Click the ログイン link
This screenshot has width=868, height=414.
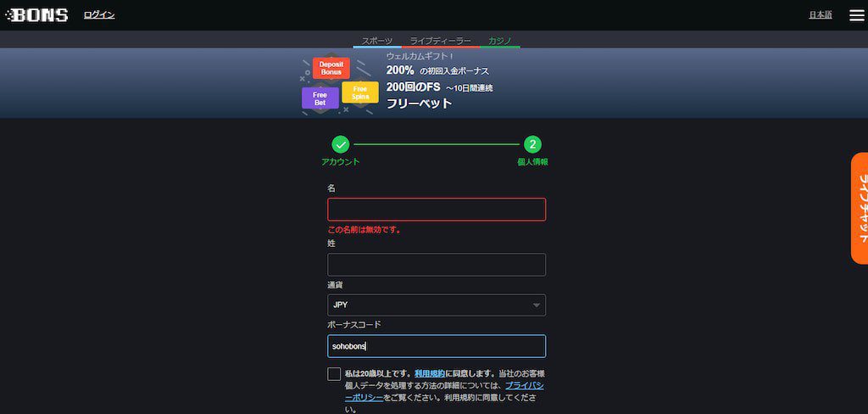coord(99,15)
